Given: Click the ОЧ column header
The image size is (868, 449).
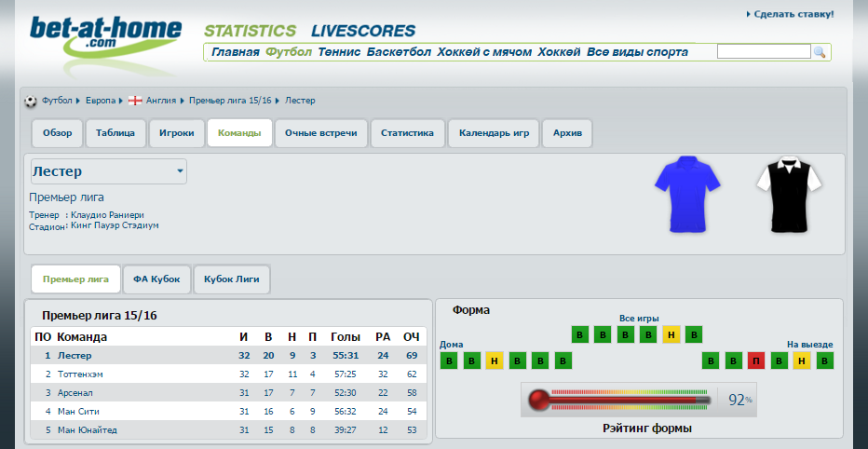Looking at the screenshot, I should [x=412, y=337].
